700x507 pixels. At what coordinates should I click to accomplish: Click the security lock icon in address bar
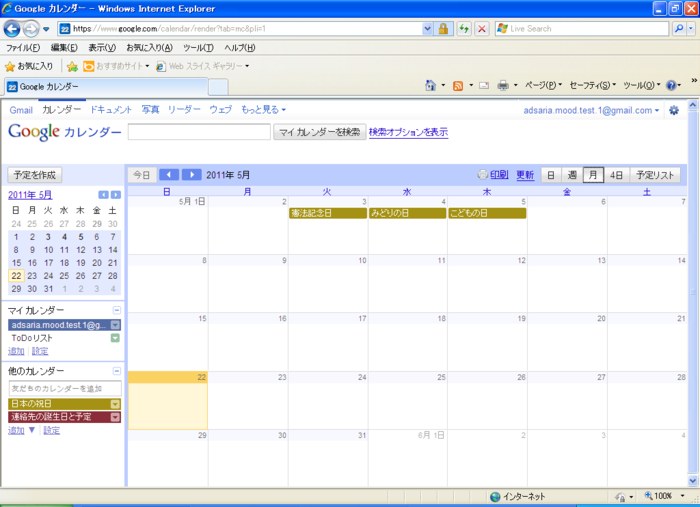point(443,29)
